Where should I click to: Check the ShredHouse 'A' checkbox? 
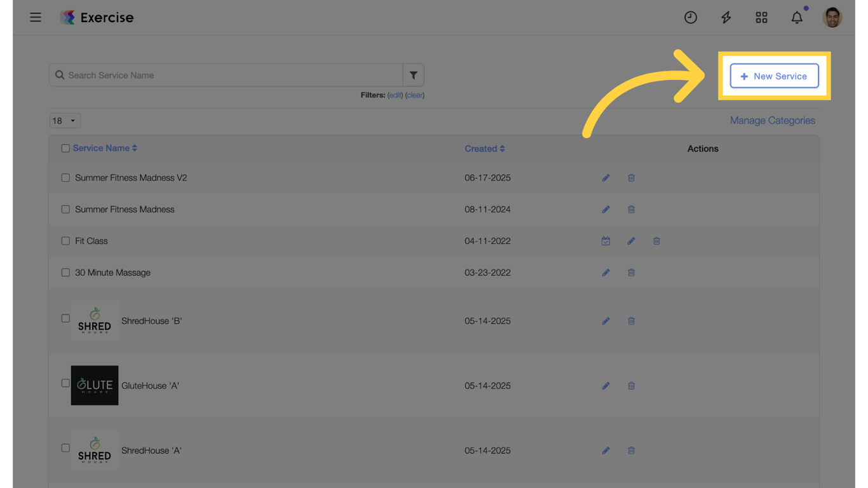click(65, 448)
